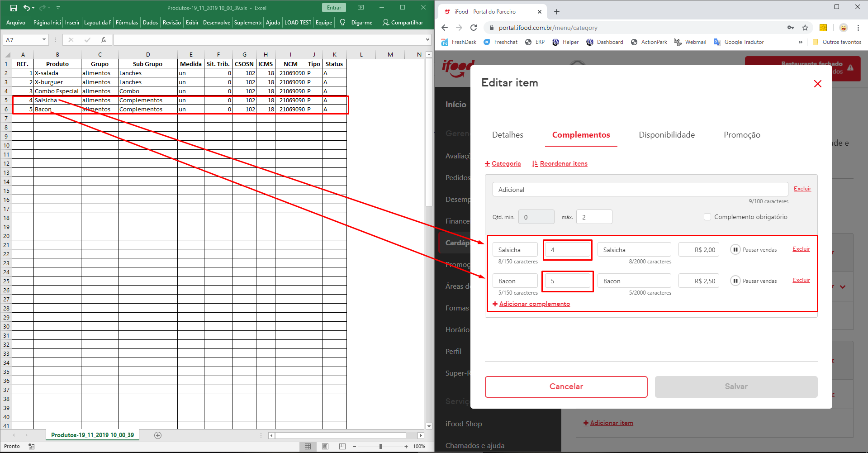The image size is (868, 453).
Task: Open Excel ribbon display options icon
Action: click(x=360, y=8)
